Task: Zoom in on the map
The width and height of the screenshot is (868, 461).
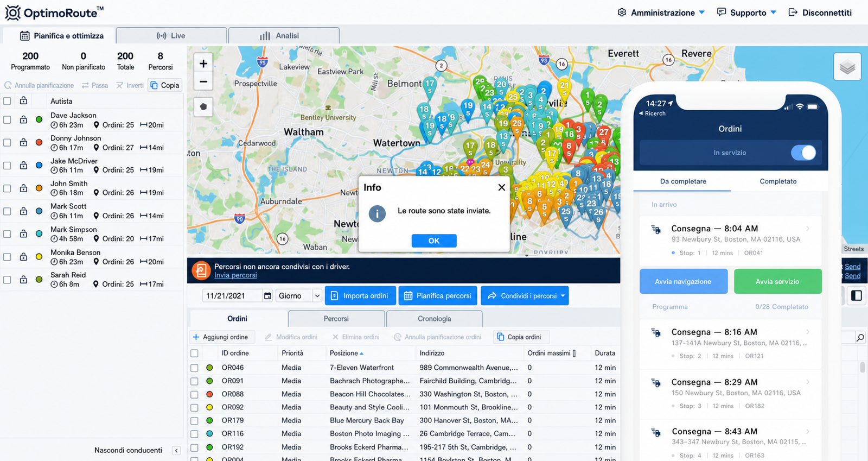Action: click(203, 64)
